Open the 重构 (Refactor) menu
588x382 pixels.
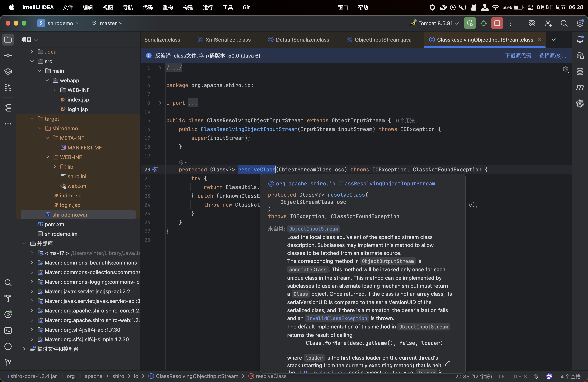pos(168,7)
